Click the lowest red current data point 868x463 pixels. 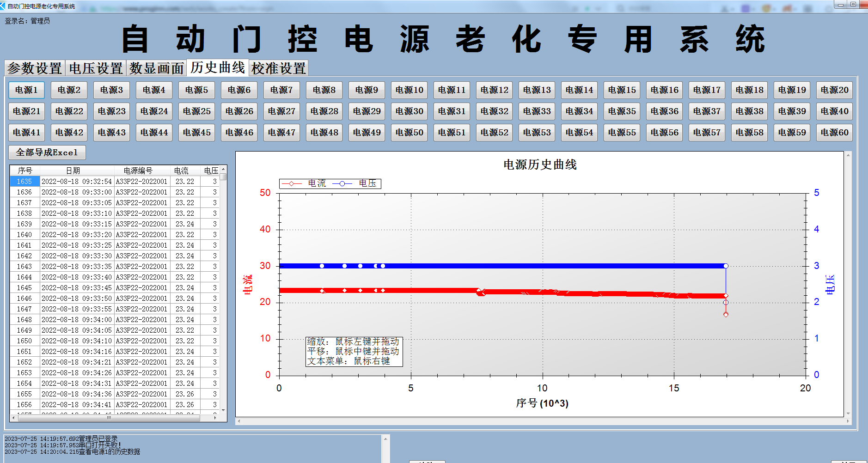(726, 315)
